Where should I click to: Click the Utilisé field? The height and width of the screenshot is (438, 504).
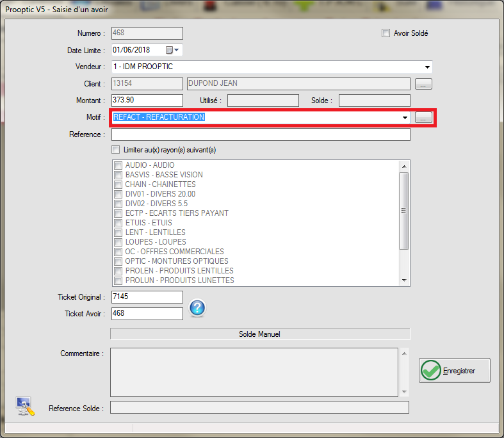tap(263, 101)
